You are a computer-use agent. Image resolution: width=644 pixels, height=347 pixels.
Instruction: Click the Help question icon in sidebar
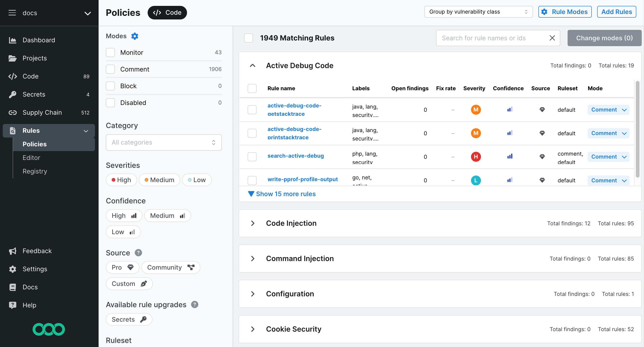pos(12,305)
